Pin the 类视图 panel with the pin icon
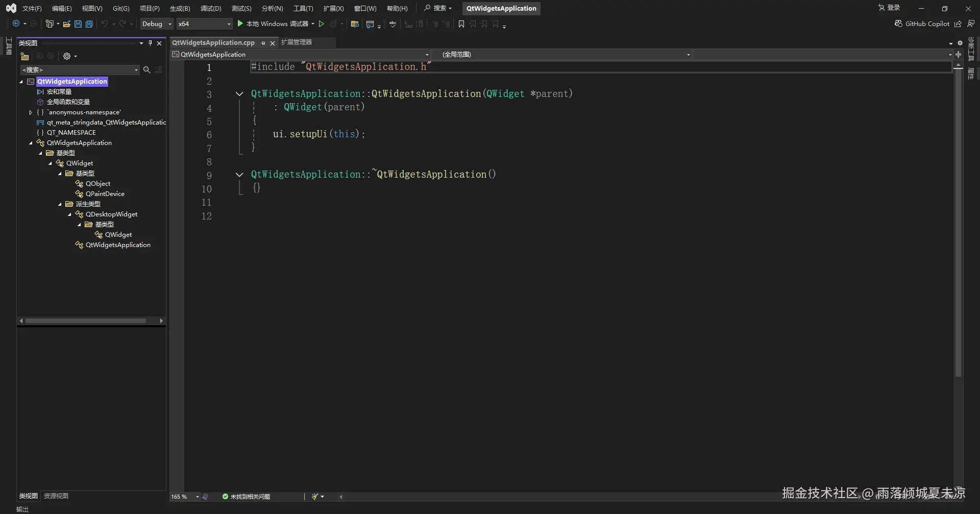 click(x=150, y=43)
